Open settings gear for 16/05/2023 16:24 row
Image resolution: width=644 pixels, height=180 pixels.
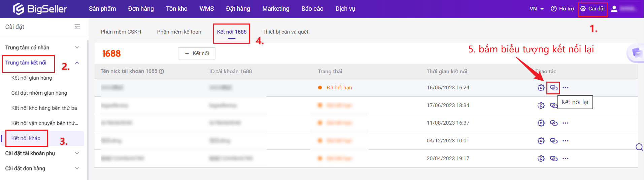pyautogui.click(x=541, y=88)
